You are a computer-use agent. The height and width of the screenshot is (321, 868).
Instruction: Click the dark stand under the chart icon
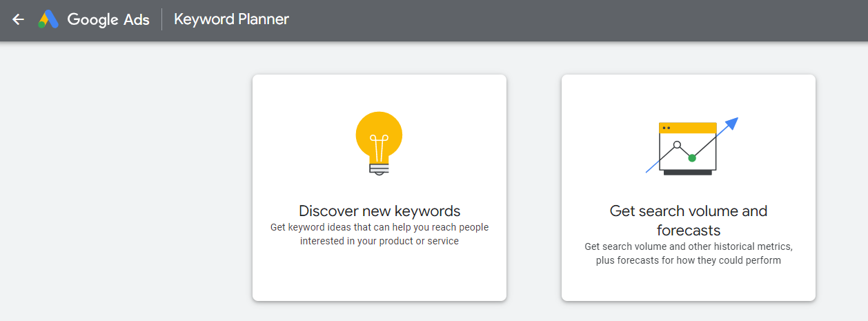(x=687, y=172)
